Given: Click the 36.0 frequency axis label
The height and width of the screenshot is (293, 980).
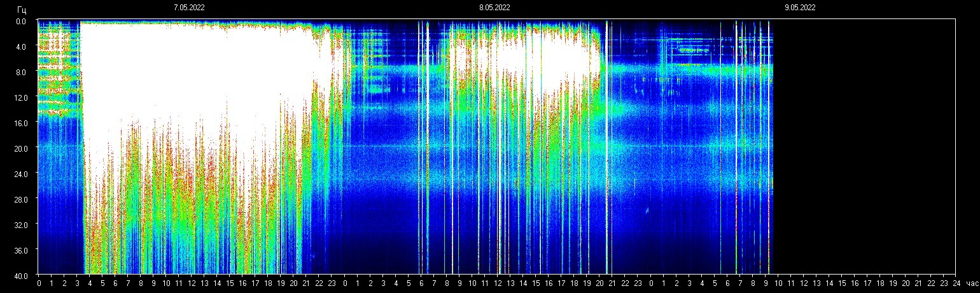Looking at the screenshot, I should (x=20, y=250).
